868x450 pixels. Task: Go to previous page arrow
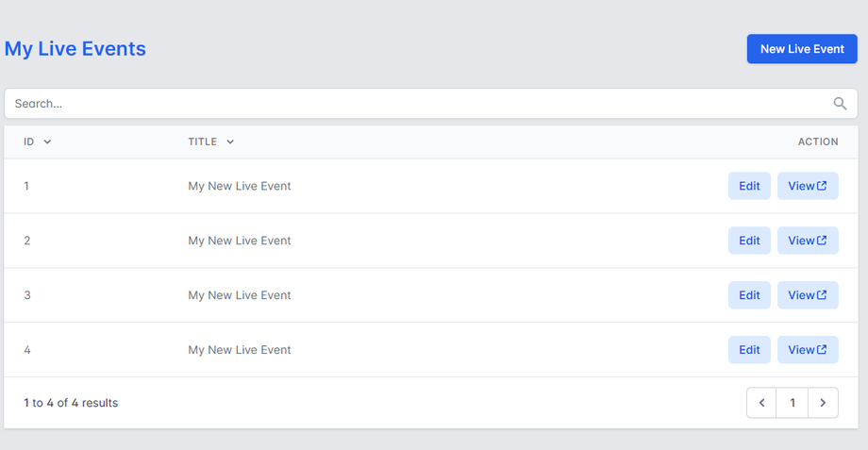tap(762, 403)
